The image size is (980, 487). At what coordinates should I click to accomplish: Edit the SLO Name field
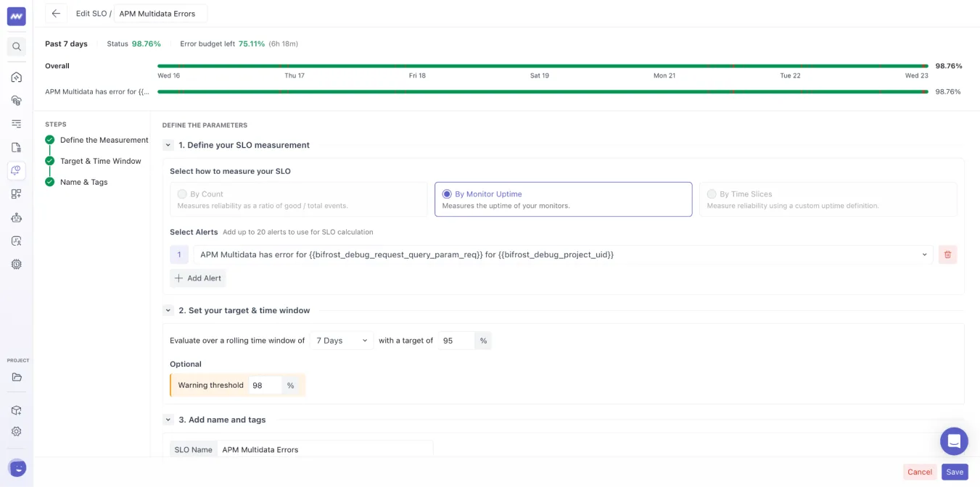coord(325,449)
